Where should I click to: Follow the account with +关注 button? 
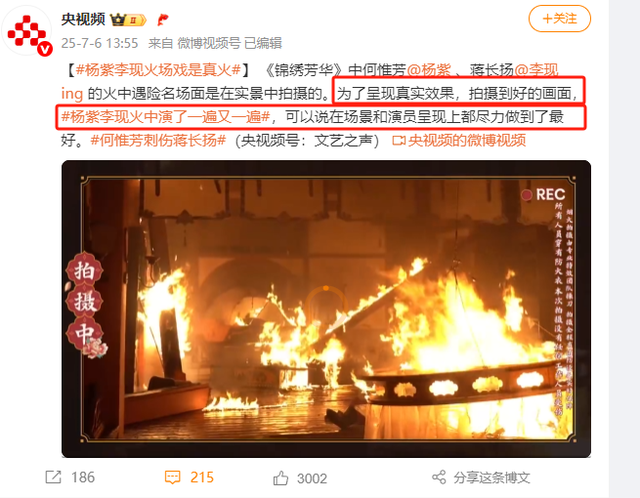tap(560, 18)
